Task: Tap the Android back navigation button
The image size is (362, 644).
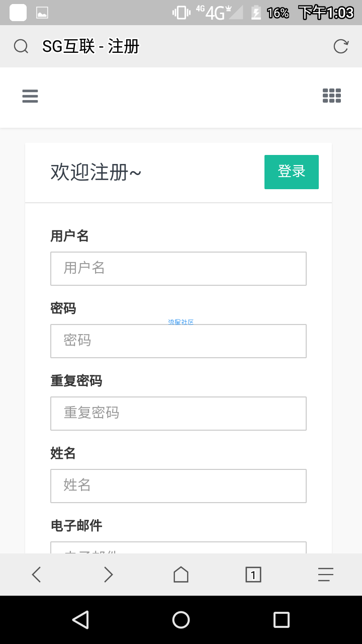Action: [80, 620]
